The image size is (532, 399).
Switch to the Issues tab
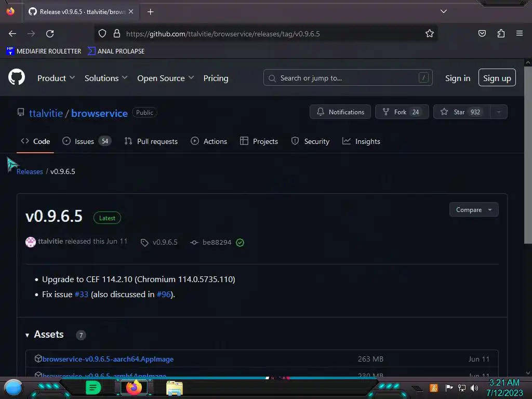pos(87,141)
